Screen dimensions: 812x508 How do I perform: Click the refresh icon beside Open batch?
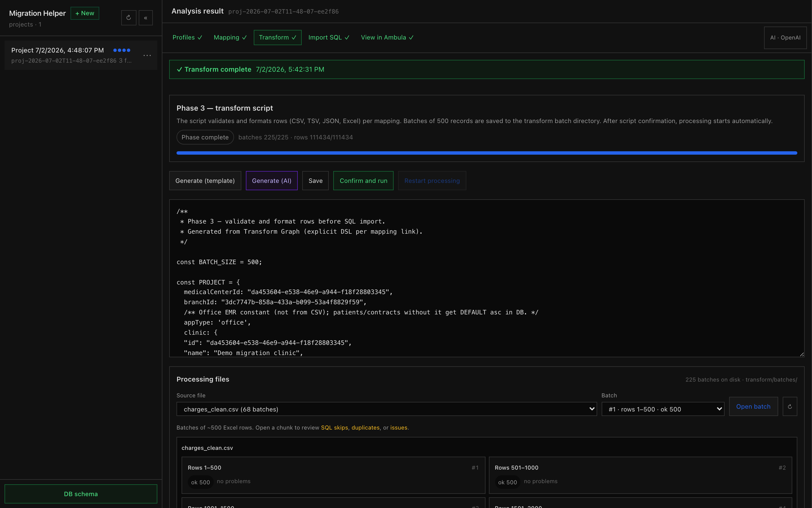789,406
